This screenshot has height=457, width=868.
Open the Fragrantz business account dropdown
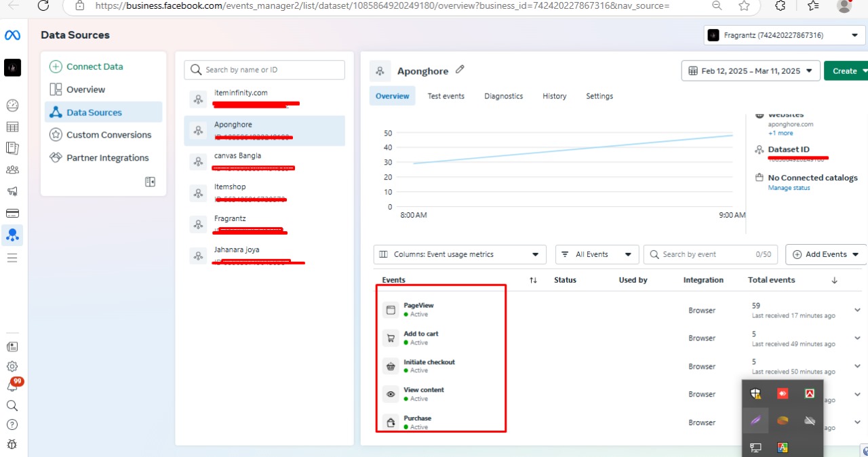coord(785,35)
